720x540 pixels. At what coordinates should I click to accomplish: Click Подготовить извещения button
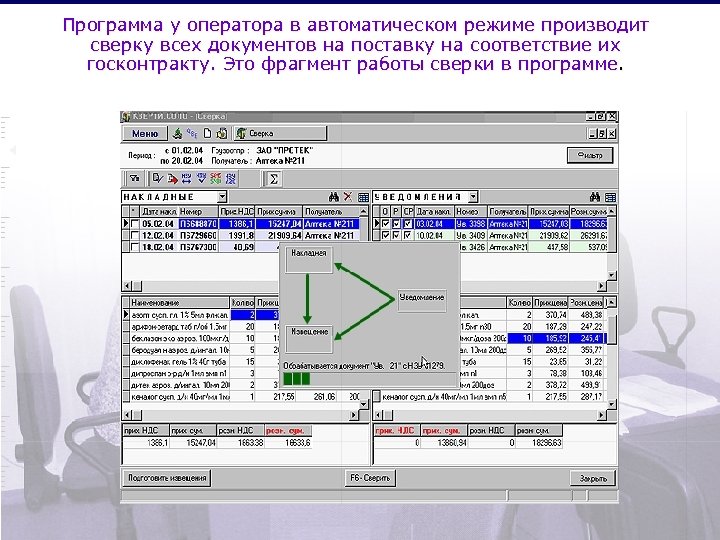(167, 478)
